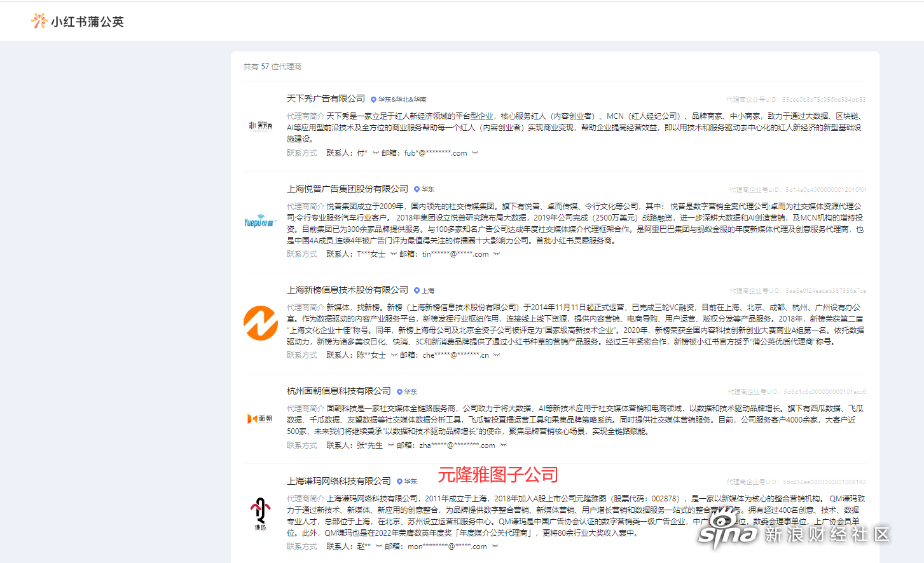Reveal contact 张*先生 with eye icon

(x=390, y=445)
